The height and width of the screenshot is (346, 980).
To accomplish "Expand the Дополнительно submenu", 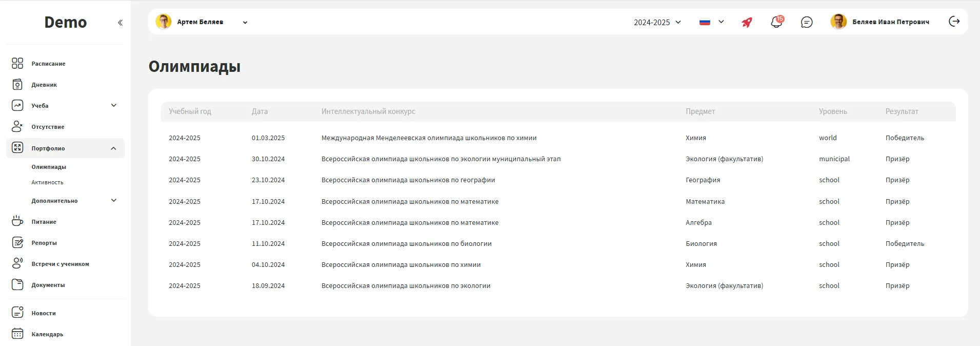I will (114, 200).
